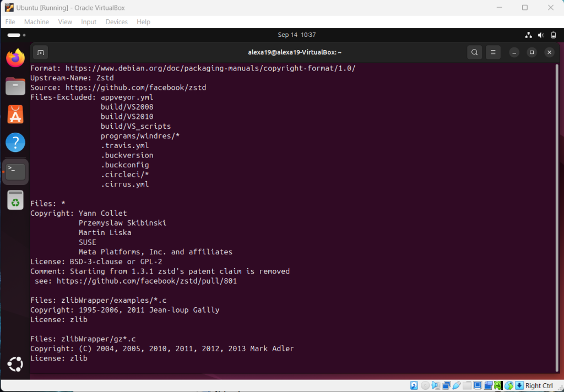Viewport: 564px width, 392px height.
Task: Open the date and time calendar dropdown
Action: point(297,35)
